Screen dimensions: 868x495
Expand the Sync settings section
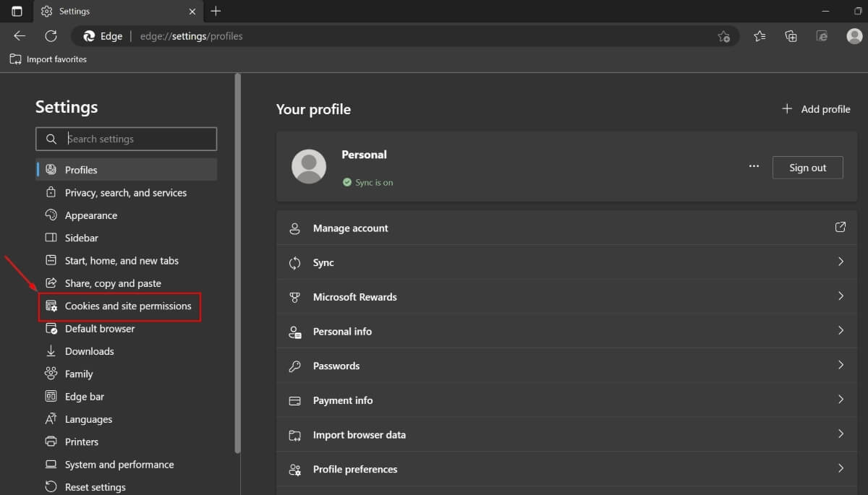[566, 262]
